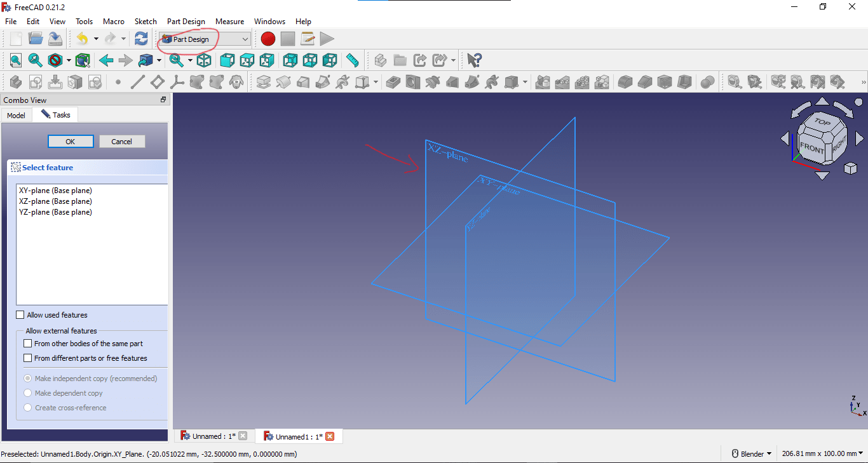Click the FRONT face of navigation cube

click(x=811, y=148)
